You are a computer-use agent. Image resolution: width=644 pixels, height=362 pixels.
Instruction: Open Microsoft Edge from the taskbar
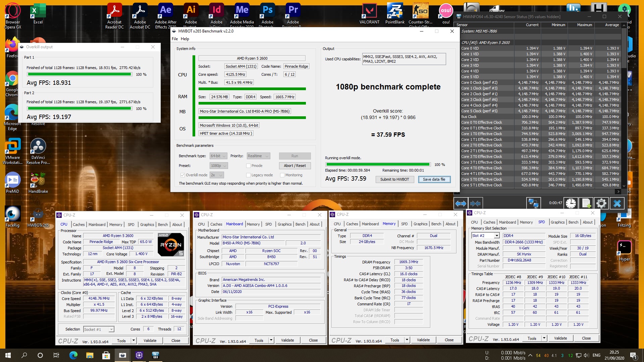tap(73, 355)
